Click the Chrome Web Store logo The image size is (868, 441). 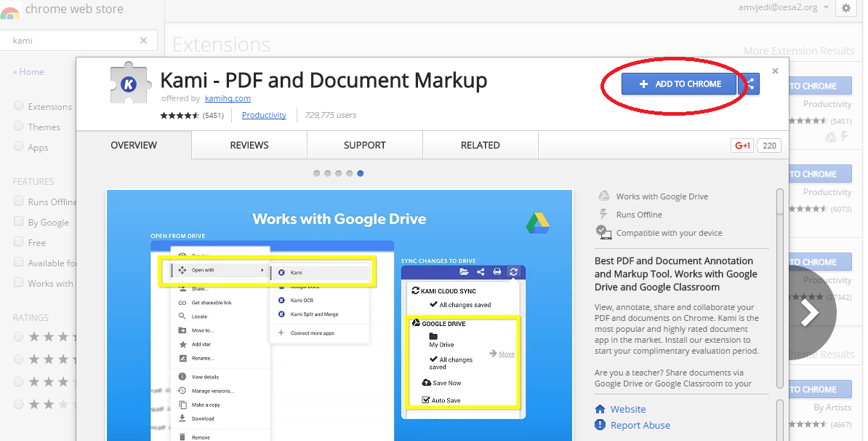tap(10, 12)
